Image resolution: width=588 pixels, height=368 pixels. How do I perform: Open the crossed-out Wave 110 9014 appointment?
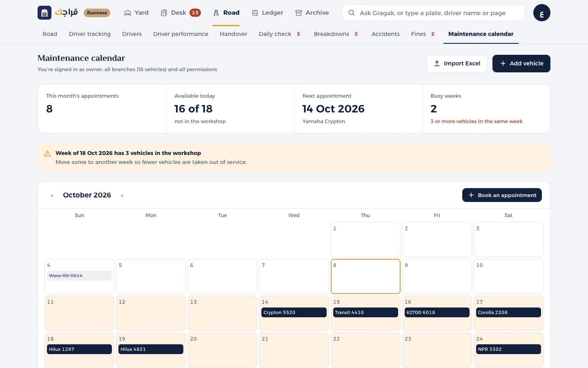(x=79, y=276)
